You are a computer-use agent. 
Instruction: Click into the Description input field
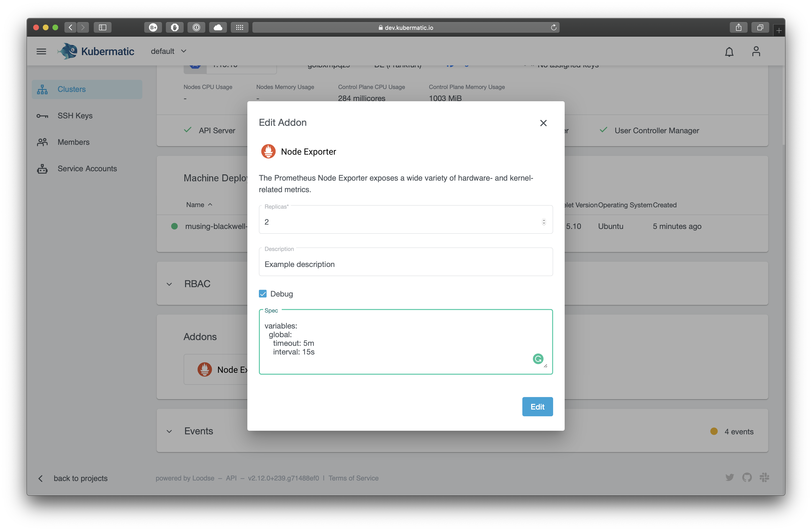(405, 264)
